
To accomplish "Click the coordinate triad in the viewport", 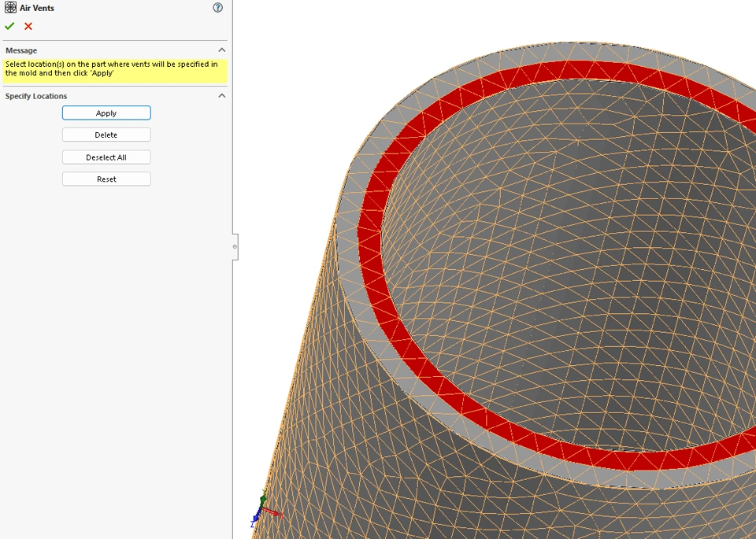I will (x=265, y=510).
